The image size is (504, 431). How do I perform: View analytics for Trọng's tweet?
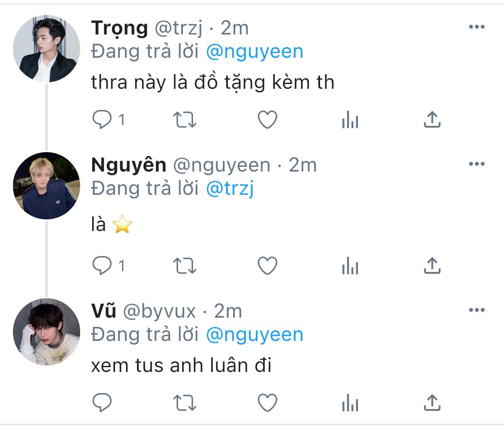tap(350, 120)
